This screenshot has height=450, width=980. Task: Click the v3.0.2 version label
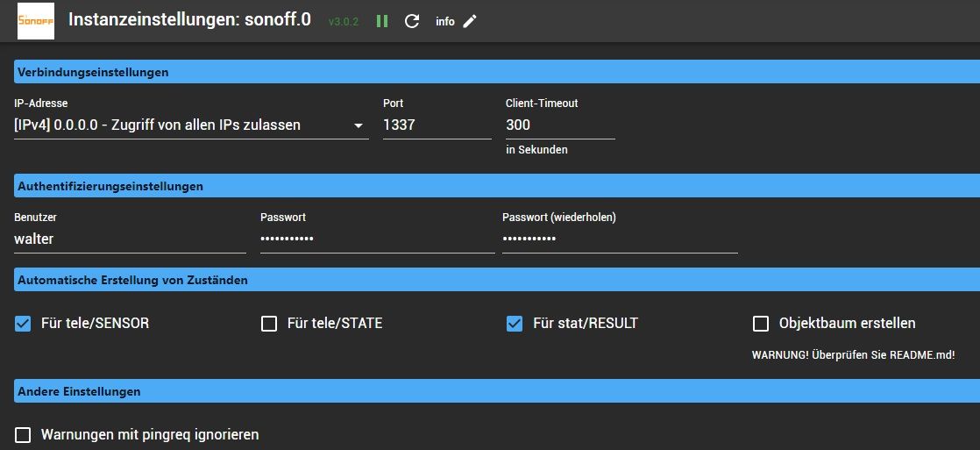pos(344,22)
